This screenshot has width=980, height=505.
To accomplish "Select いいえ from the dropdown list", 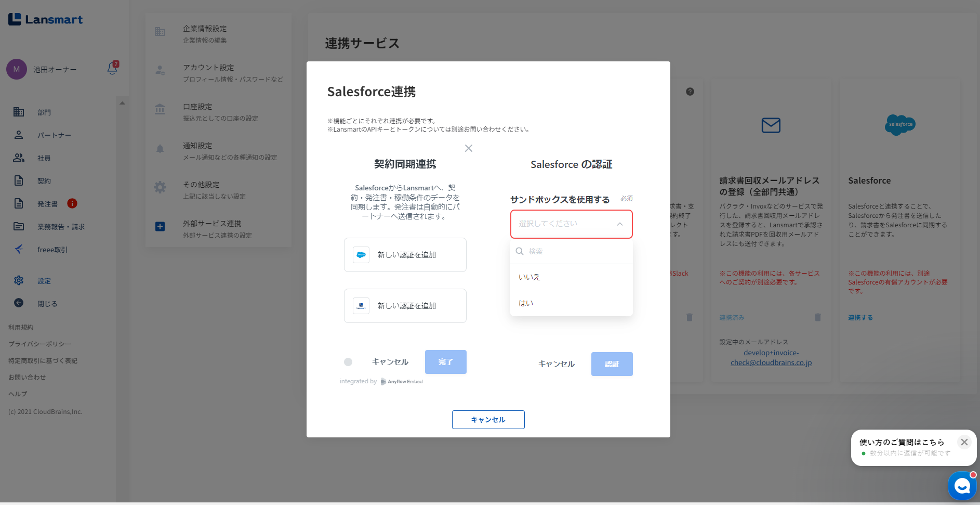I will (572, 277).
